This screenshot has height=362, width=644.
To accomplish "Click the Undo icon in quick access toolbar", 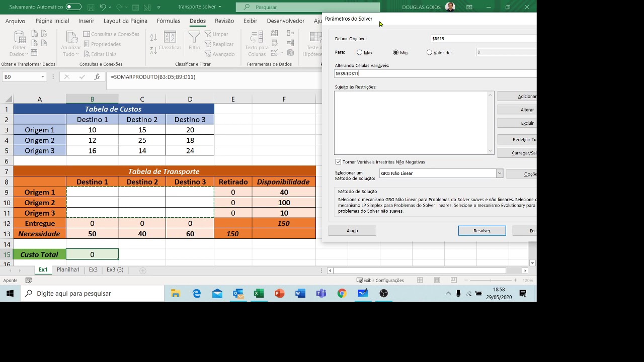I will [103, 7].
